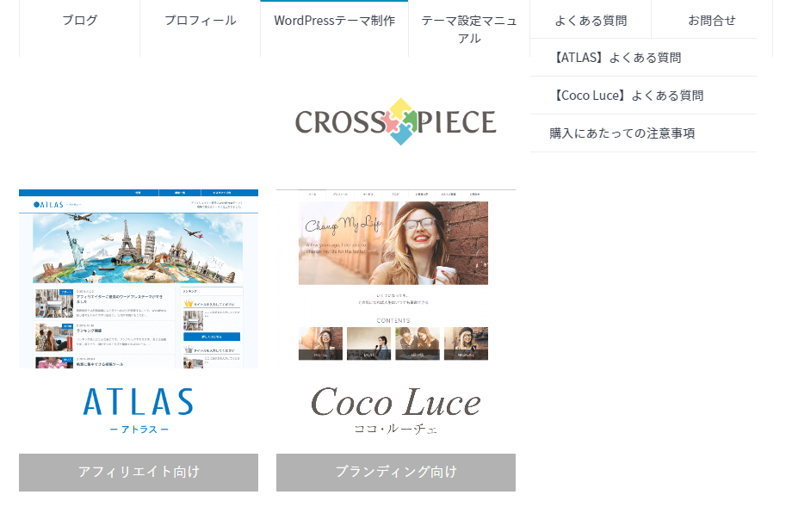Go to お問合せ page
Viewport: 792px width, 532px height.
point(712,21)
